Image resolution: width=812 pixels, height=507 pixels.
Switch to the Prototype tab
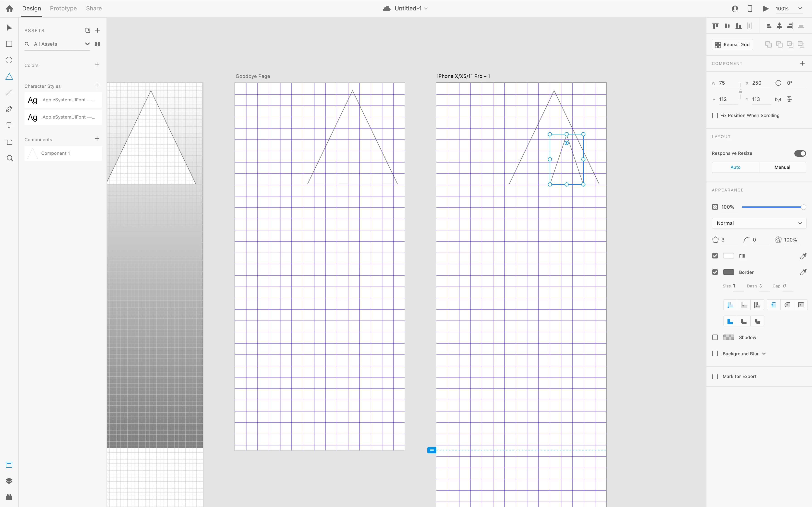pyautogui.click(x=63, y=8)
